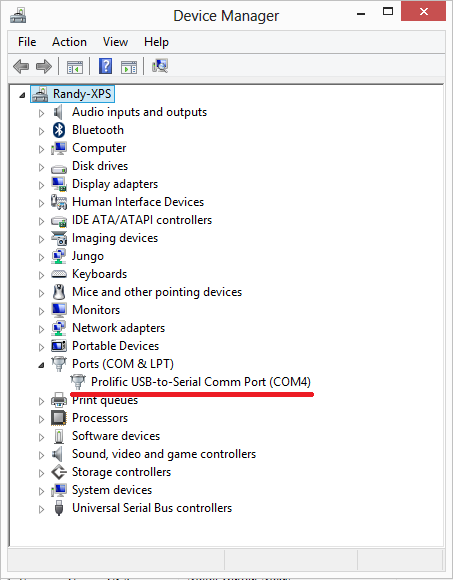Click the Processors chip icon

[x=59, y=418]
